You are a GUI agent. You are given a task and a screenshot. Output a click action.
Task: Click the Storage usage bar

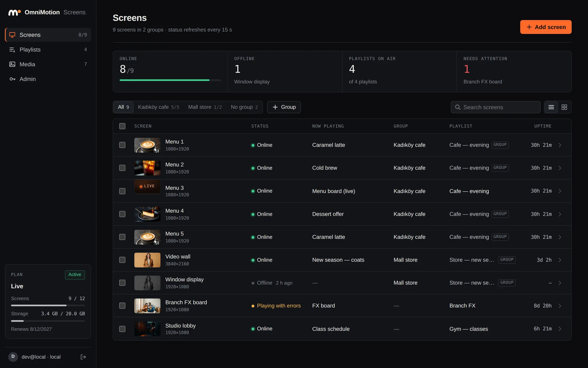[x=48, y=321]
